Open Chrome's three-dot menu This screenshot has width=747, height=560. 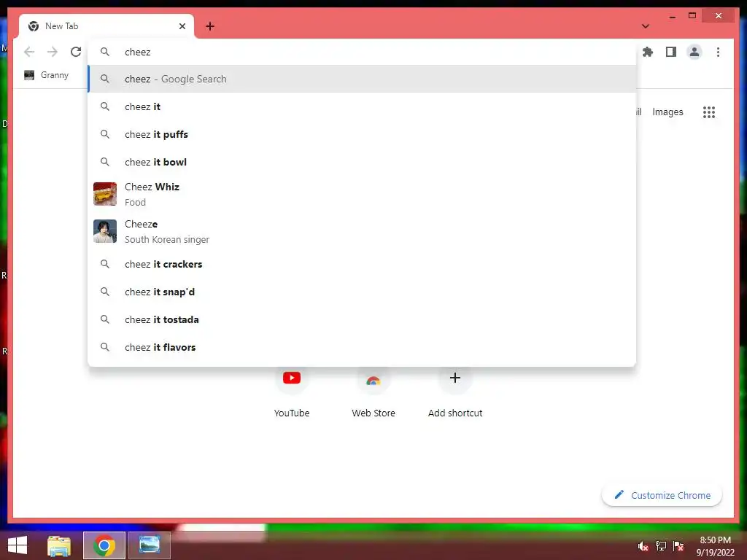point(718,52)
